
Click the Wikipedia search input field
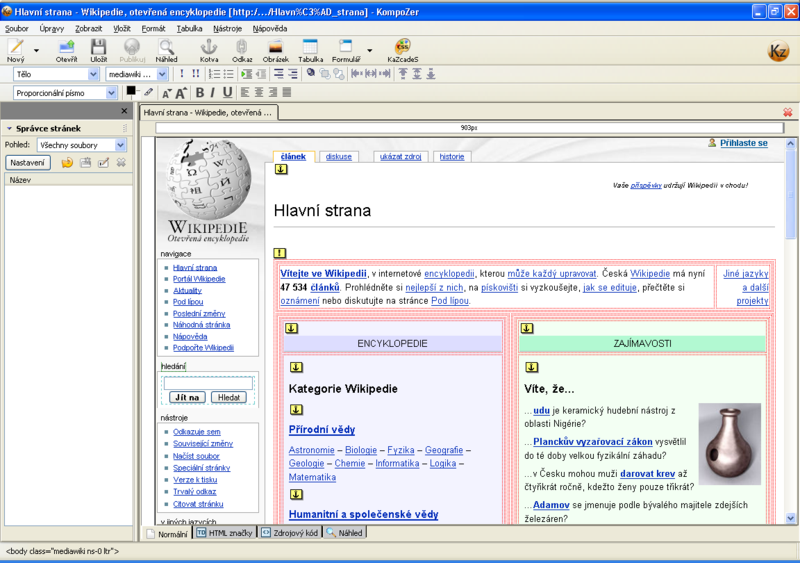coord(208,382)
